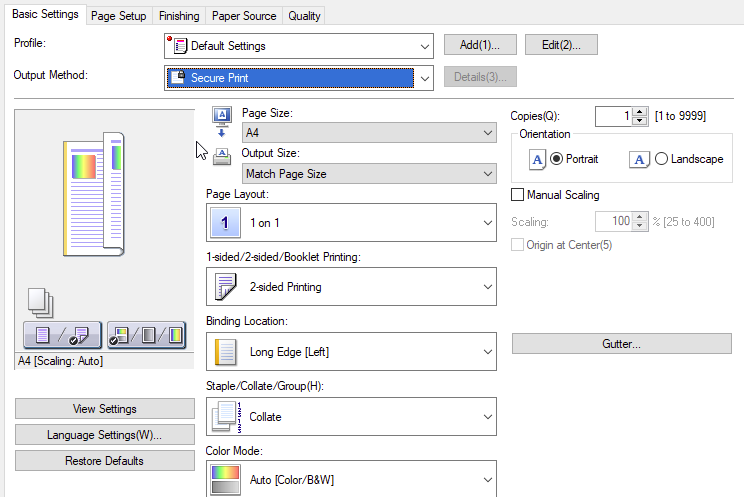The height and width of the screenshot is (497, 744).
Task: Decrease copies with the down spinner arrow
Action: [x=640, y=121]
